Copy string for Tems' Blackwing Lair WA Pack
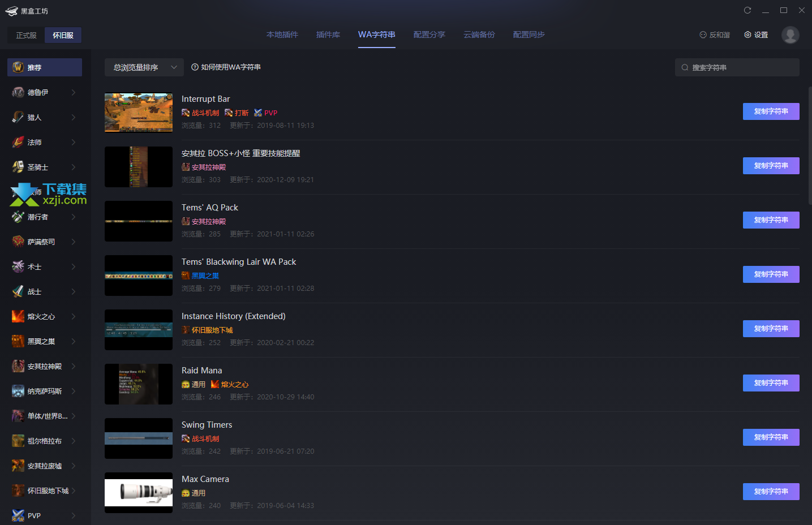812x525 pixels. pyautogui.click(x=771, y=274)
